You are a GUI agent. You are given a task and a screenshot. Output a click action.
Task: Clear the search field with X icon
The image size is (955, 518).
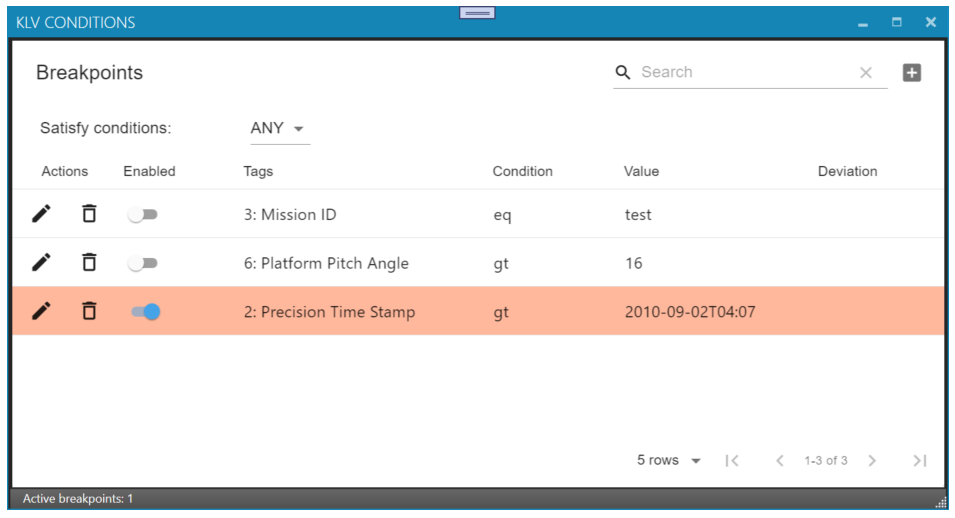(x=866, y=72)
